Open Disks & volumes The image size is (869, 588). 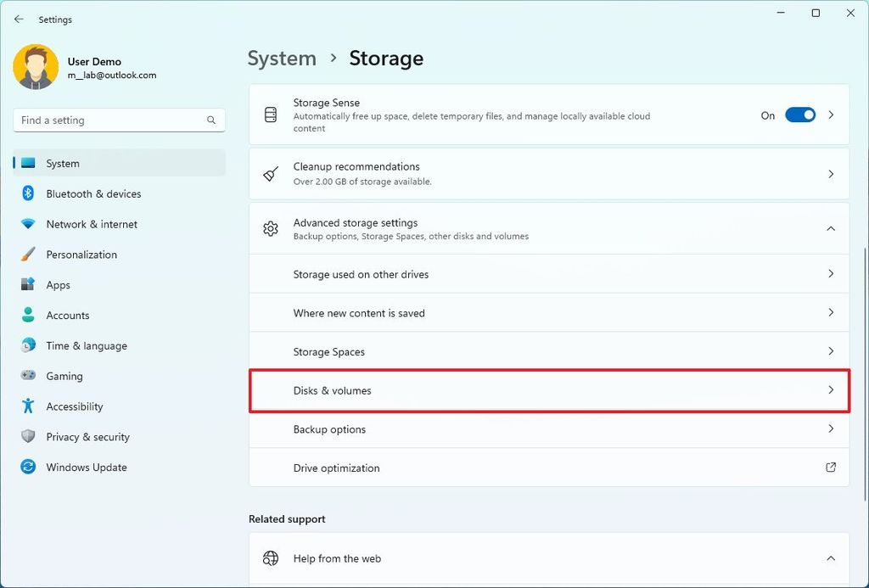(x=548, y=391)
